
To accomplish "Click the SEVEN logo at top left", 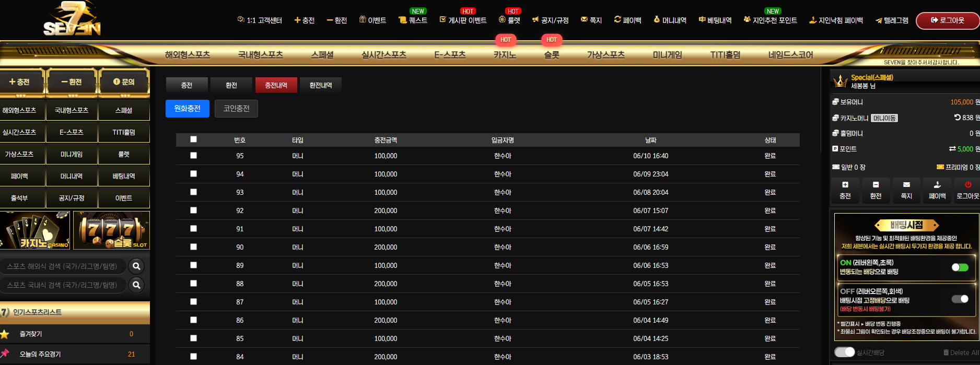I will point(72,19).
